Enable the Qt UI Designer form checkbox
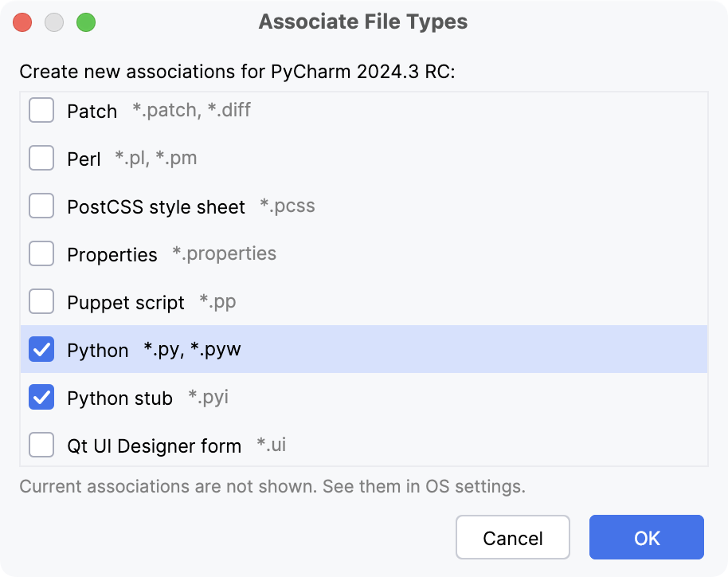The width and height of the screenshot is (728, 577). coord(41,445)
